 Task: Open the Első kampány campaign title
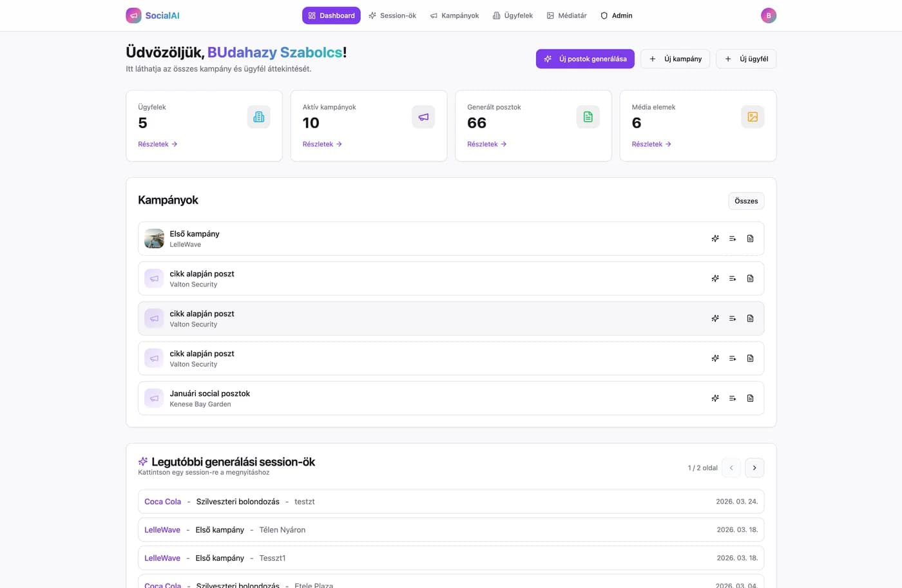point(195,234)
